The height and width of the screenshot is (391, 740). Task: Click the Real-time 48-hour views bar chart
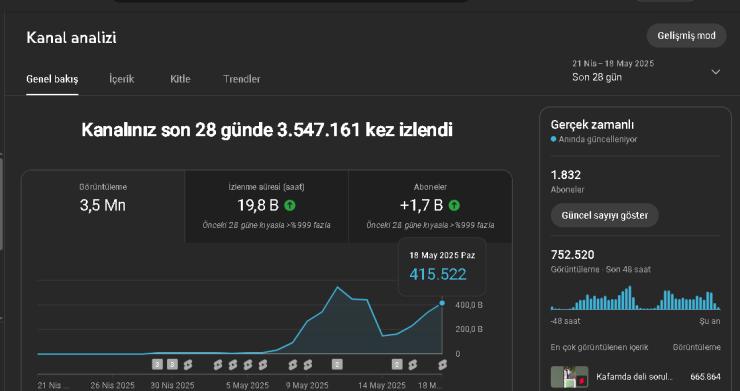pyautogui.click(x=635, y=298)
